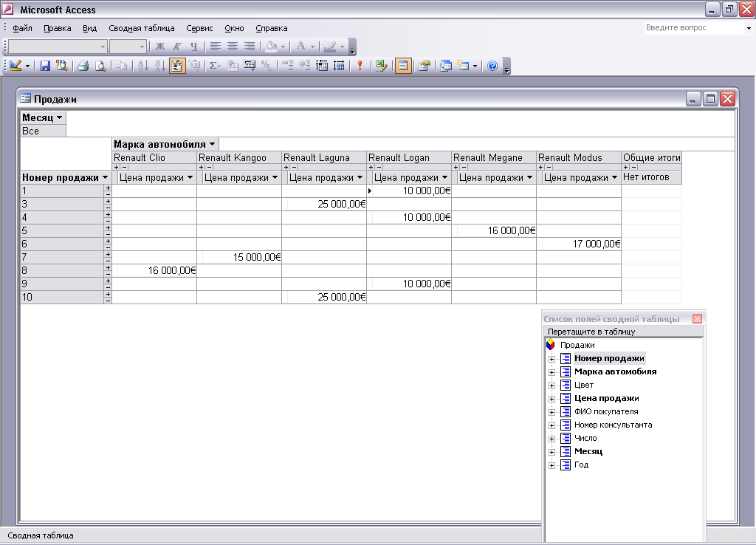
Task: Click the Properties icon
Action: coord(425,66)
